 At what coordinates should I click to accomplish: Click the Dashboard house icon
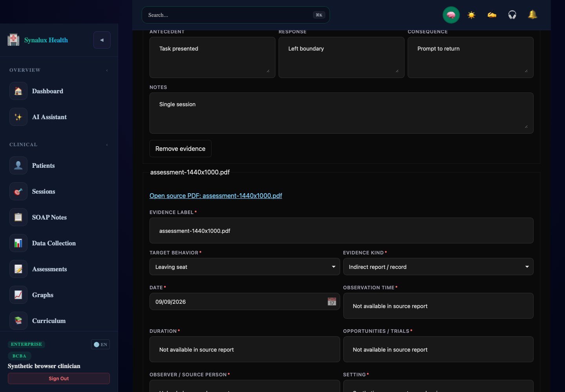point(18,91)
